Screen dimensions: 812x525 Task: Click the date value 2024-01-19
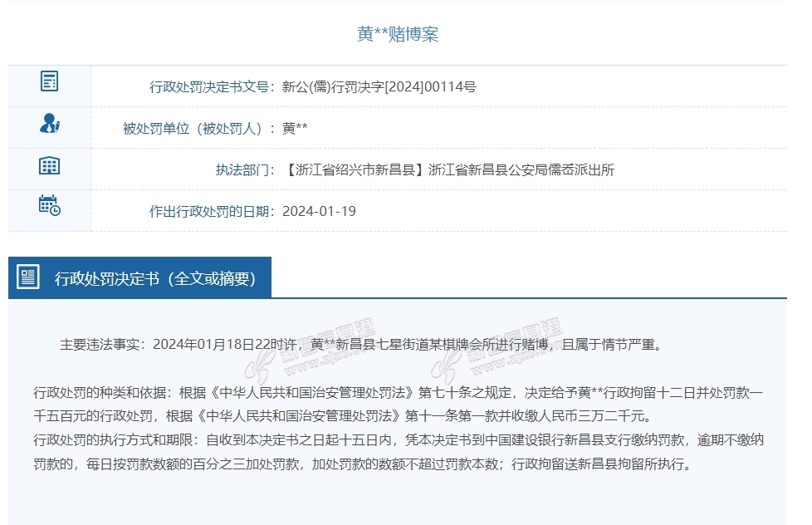tap(319, 211)
